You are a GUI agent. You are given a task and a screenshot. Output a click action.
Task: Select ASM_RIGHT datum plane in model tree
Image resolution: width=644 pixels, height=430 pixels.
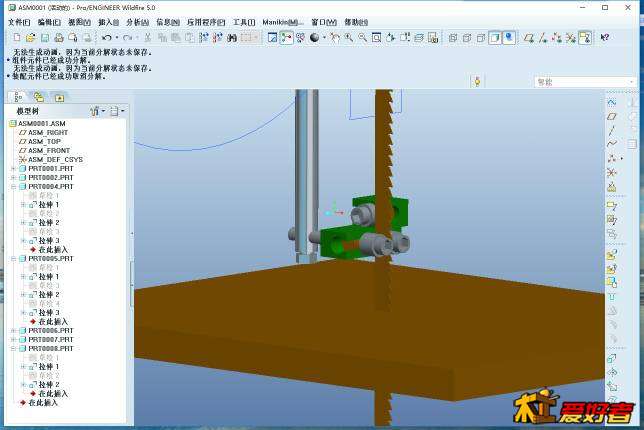tap(46, 132)
